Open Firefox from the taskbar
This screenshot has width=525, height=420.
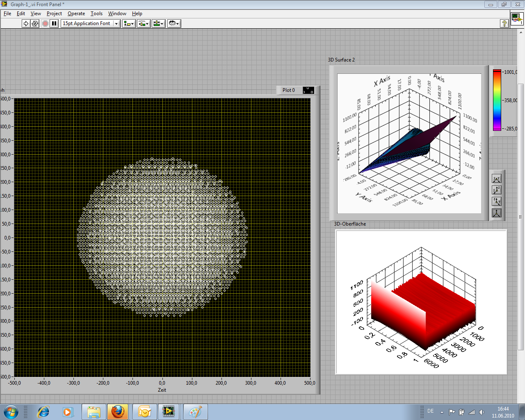(x=118, y=411)
